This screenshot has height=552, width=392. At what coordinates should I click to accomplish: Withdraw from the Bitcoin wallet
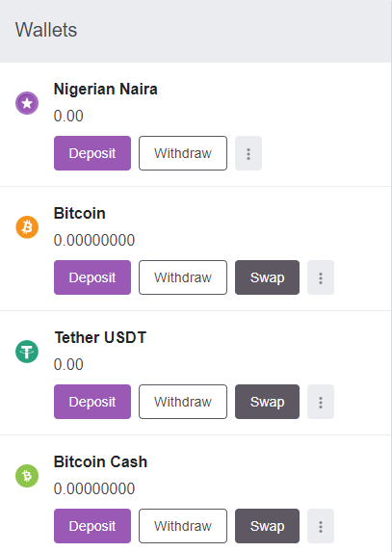[x=183, y=277]
